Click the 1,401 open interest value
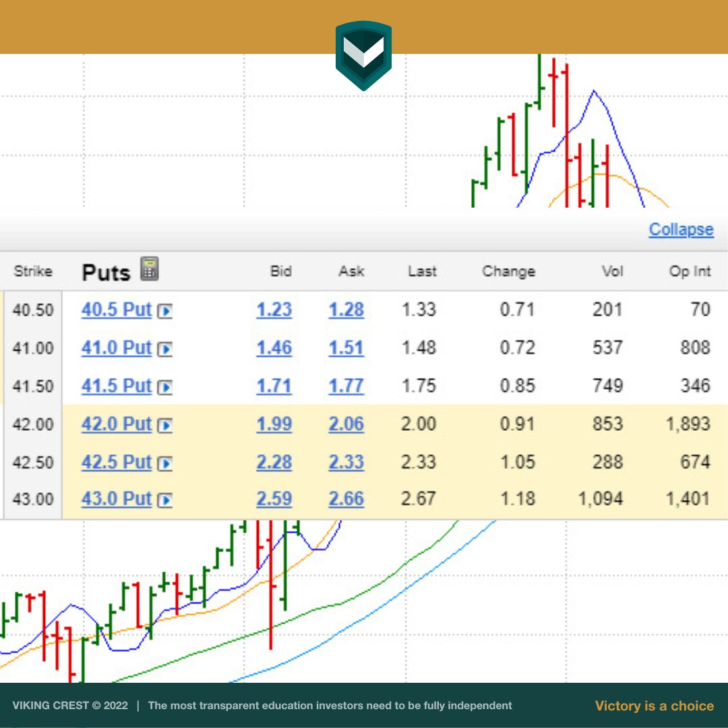Viewport: 728px width, 728px height. [x=688, y=499]
